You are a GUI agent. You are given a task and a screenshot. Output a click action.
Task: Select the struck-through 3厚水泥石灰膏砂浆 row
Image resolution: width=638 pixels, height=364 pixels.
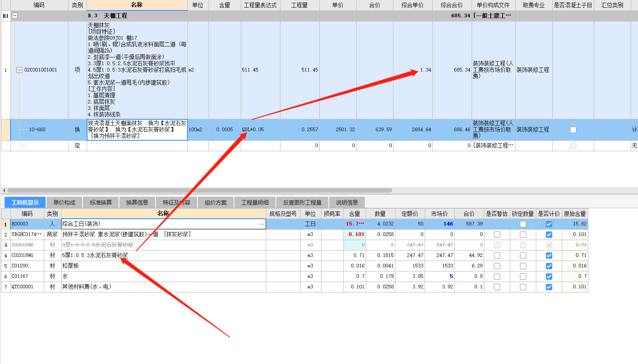tap(164, 245)
